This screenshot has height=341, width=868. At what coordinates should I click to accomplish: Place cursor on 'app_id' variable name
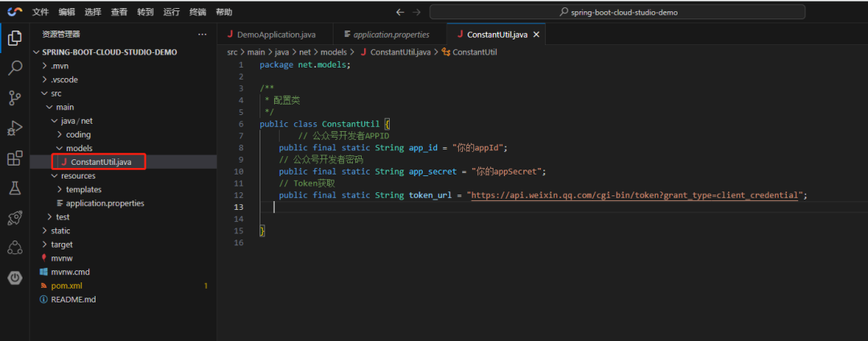pyautogui.click(x=423, y=148)
